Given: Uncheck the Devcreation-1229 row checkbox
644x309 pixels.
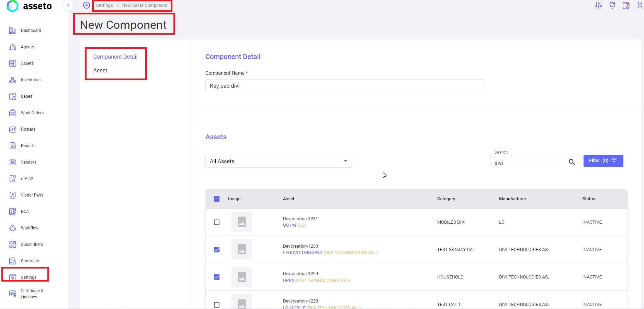Looking at the screenshot, I should (217, 277).
